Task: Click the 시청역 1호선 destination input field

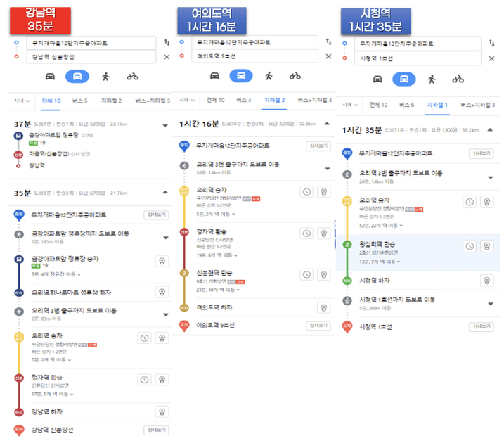Action: click(x=418, y=58)
